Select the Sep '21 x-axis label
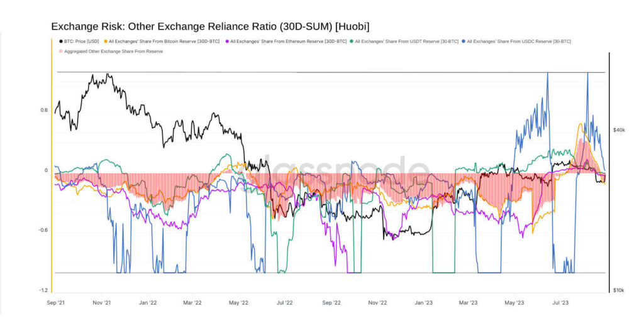 click(57, 302)
